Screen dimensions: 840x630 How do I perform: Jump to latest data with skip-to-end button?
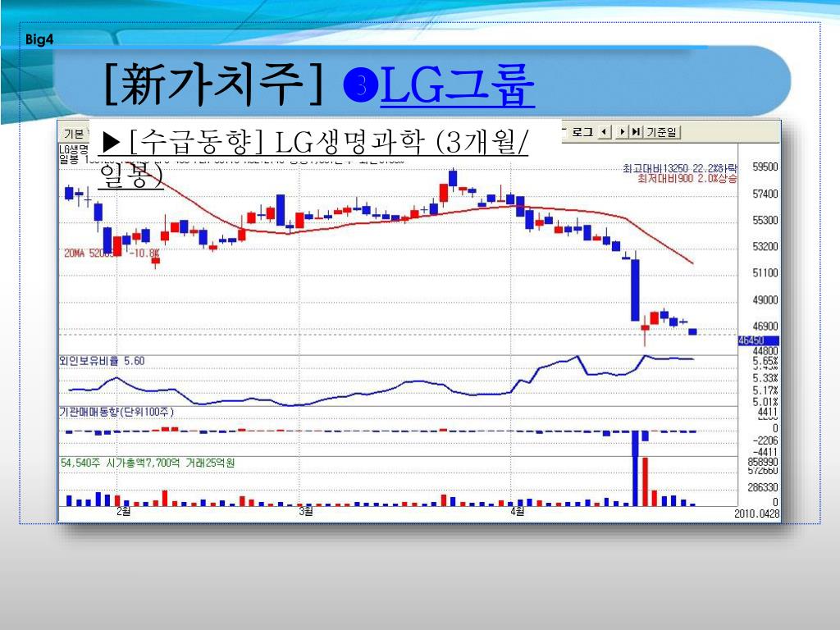coord(636,132)
